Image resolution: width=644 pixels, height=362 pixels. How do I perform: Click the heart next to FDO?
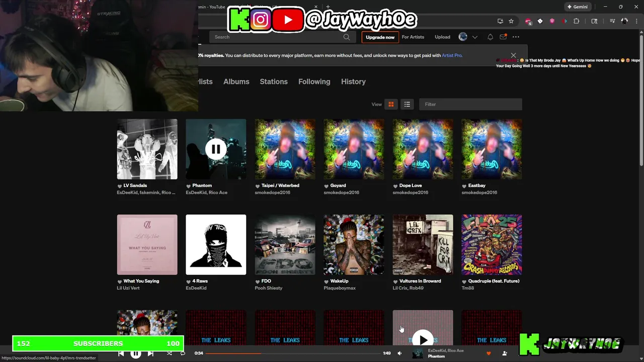(x=258, y=282)
